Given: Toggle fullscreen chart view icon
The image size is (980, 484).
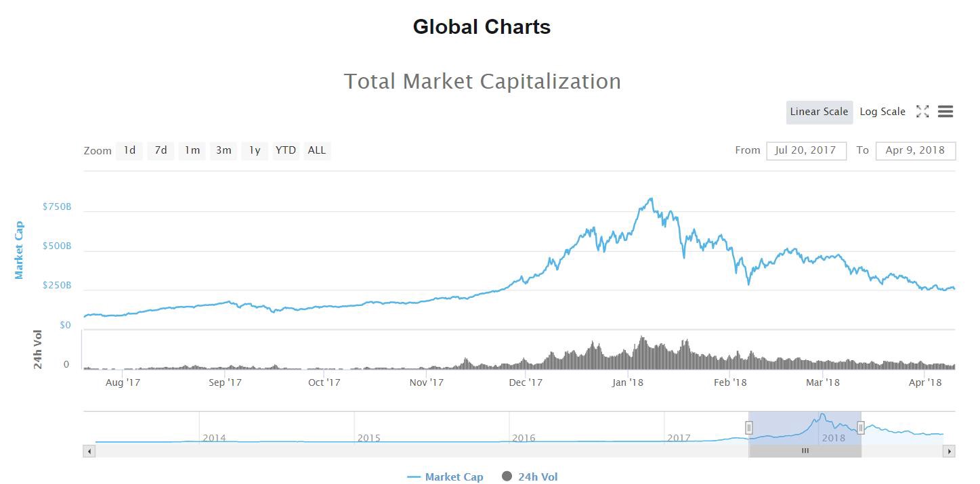Looking at the screenshot, I should [x=922, y=112].
